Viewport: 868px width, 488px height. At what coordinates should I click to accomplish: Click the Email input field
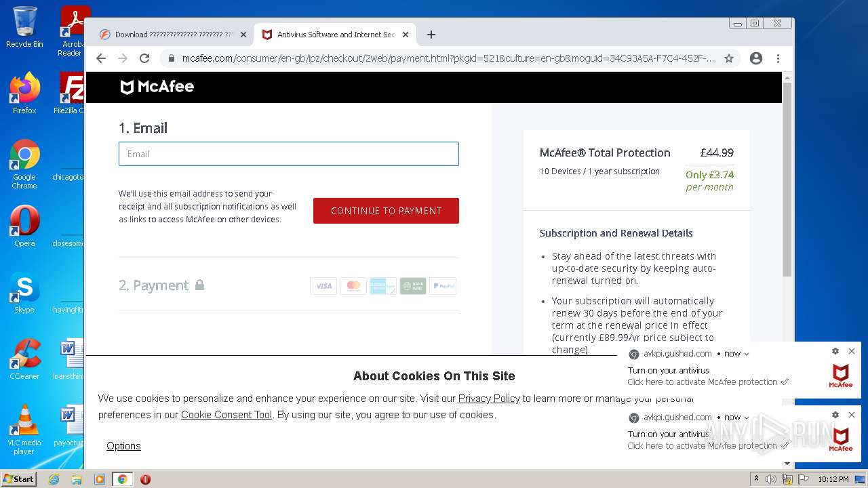tap(289, 154)
